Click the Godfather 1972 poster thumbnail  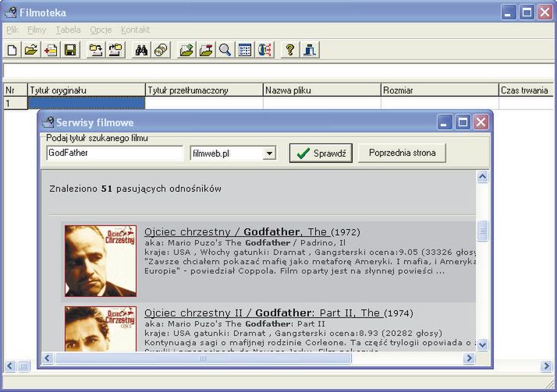(x=101, y=261)
